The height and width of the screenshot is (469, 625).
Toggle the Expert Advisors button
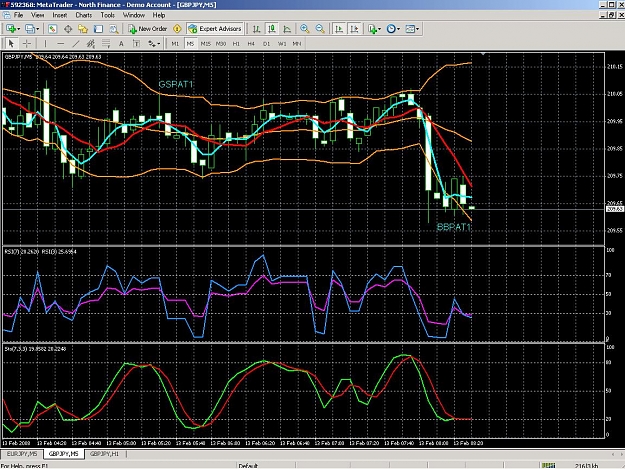tap(215, 29)
